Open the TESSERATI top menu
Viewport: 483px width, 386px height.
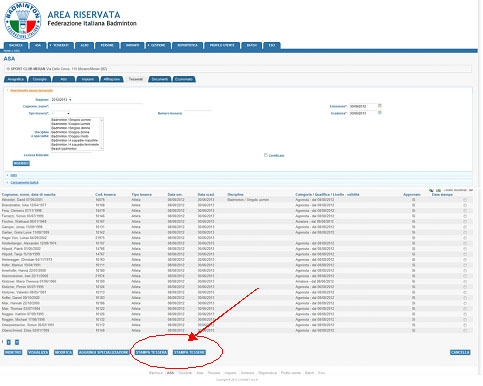(60, 45)
